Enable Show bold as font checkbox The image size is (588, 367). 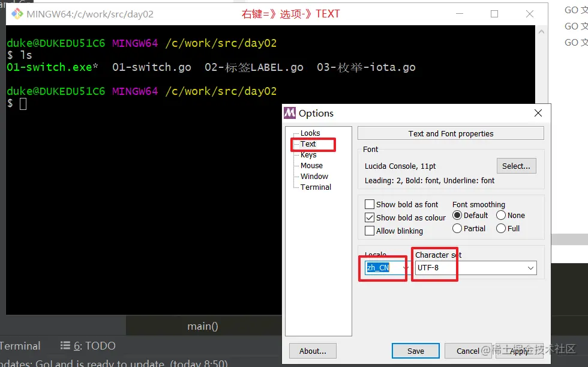[x=370, y=204]
